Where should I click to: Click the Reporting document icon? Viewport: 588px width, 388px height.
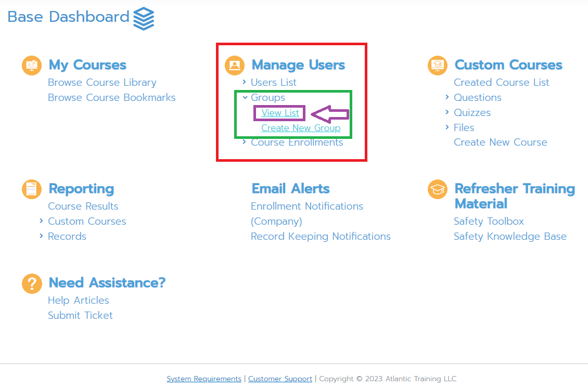click(x=31, y=189)
